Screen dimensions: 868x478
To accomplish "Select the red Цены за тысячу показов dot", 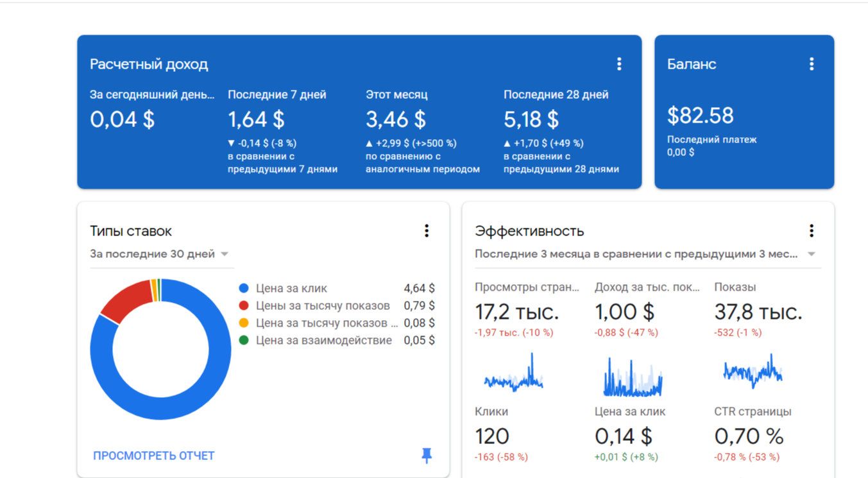I will coord(244,306).
